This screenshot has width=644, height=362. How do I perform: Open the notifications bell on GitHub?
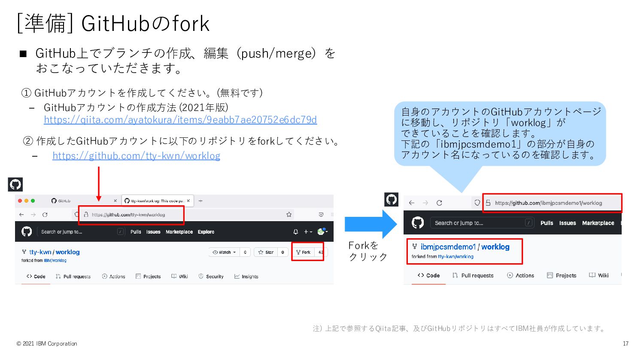pyautogui.click(x=295, y=231)
